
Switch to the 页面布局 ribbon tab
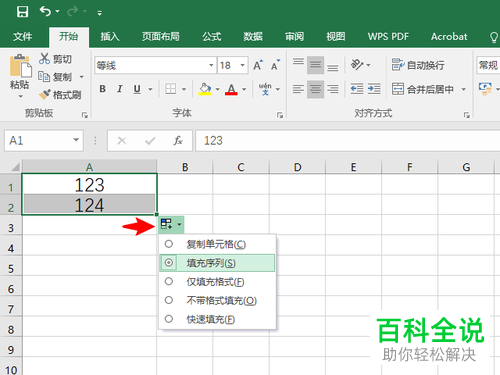[x=161, y=36]
